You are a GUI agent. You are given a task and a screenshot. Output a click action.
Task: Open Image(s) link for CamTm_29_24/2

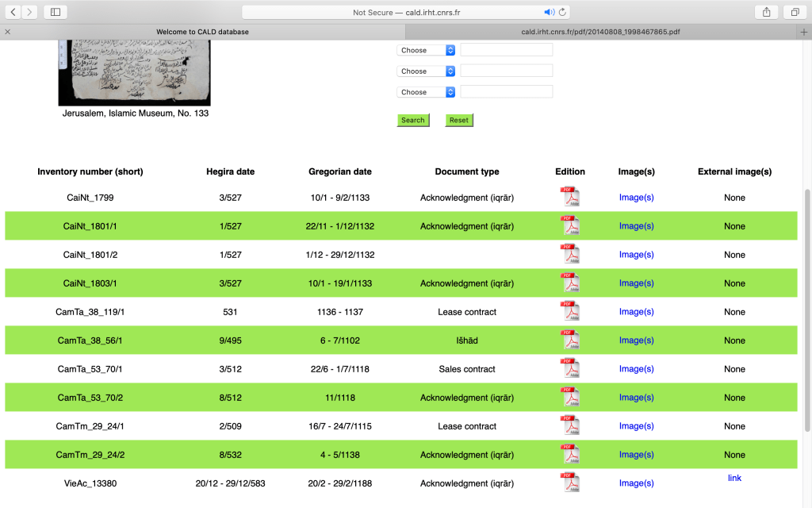point(636,455)
